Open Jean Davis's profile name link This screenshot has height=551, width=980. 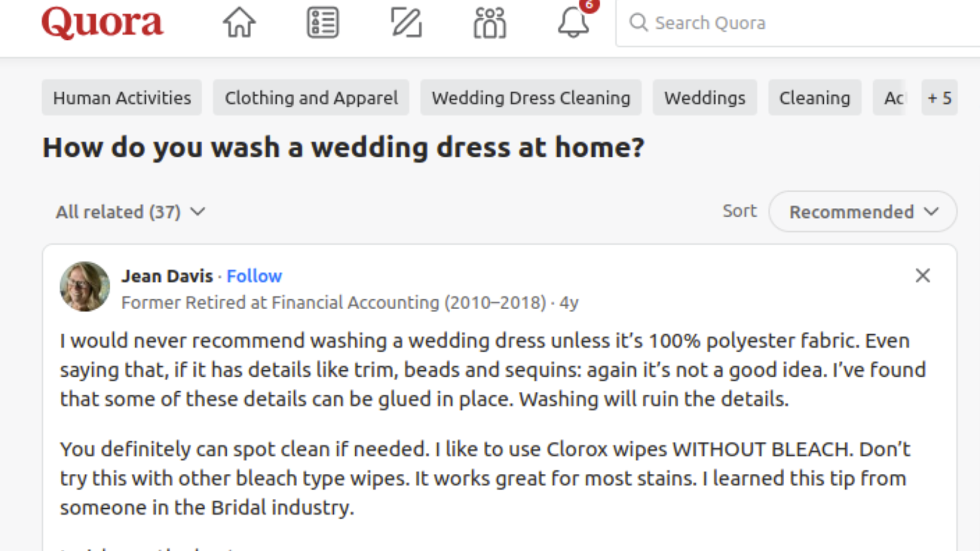point(167,276)
